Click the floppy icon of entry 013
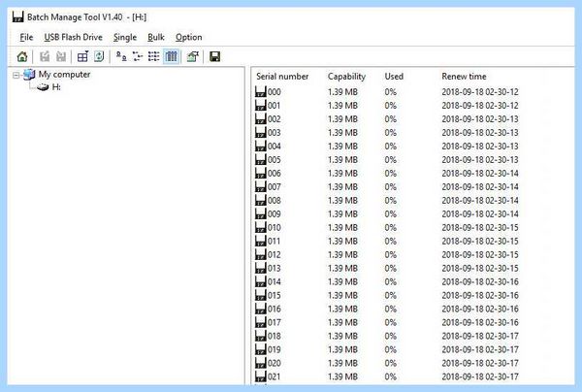Viewport: 582px width, 392px height. [x=261, y=268]
